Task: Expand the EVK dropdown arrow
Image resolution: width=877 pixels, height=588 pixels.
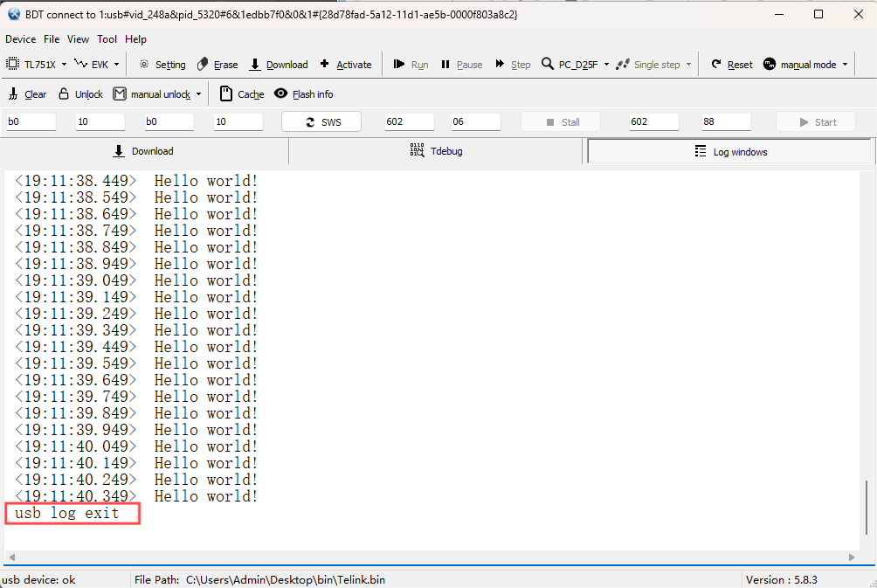Action: pyautogui.click(x=116, y=65)
